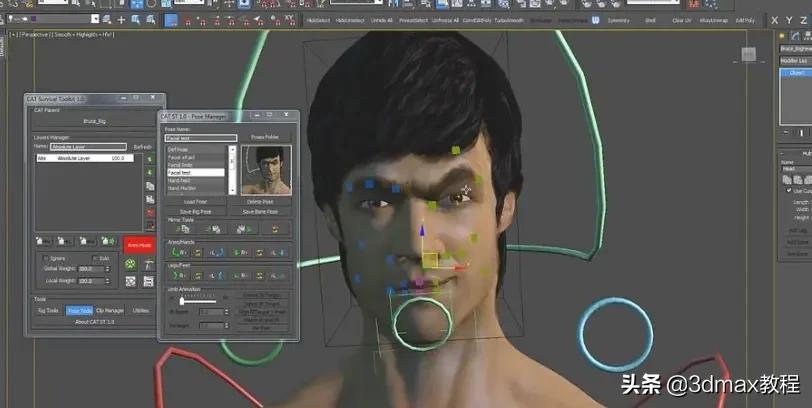Click the red Anim Mode button
812x408 pixels.
click(x=139, y=245)
